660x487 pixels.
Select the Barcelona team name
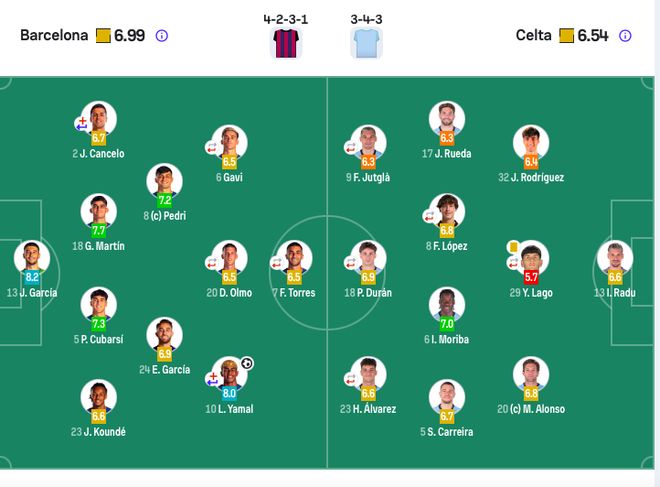click(x=54, y=36)
